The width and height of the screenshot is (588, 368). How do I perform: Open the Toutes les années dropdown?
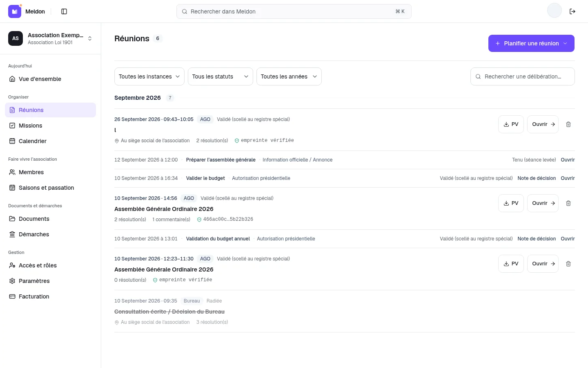point(289,76)
